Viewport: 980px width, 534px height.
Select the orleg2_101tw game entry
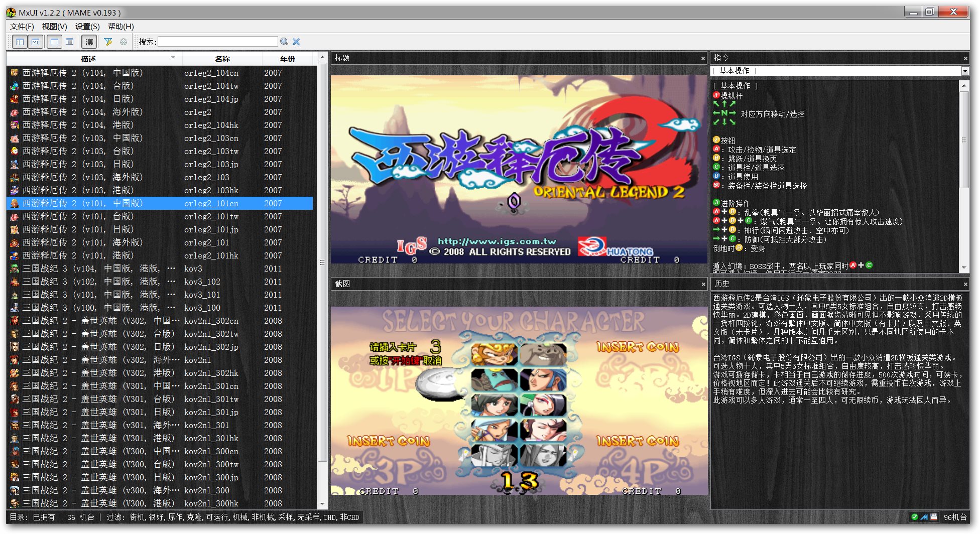pos(160,216)
